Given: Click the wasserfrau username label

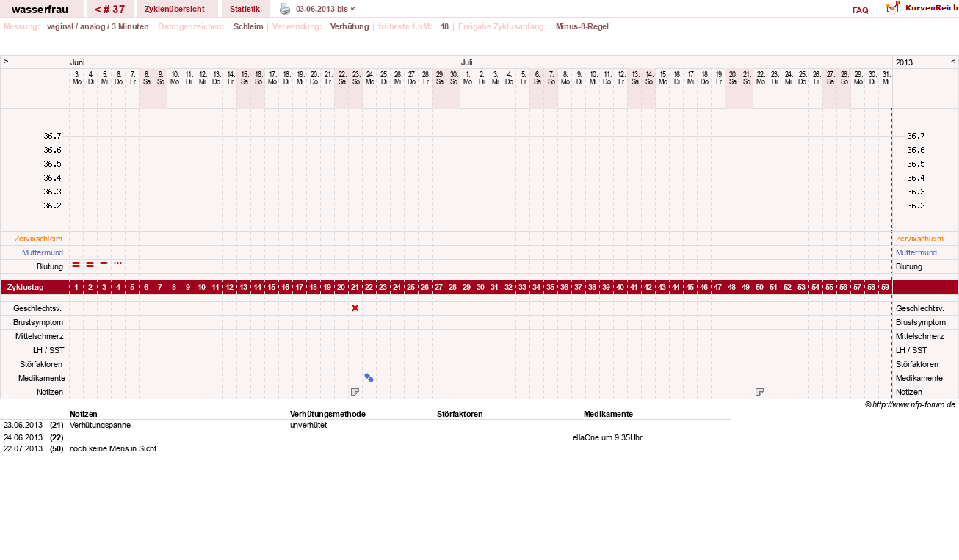Looking at the screenshot, I should [40, 10].
